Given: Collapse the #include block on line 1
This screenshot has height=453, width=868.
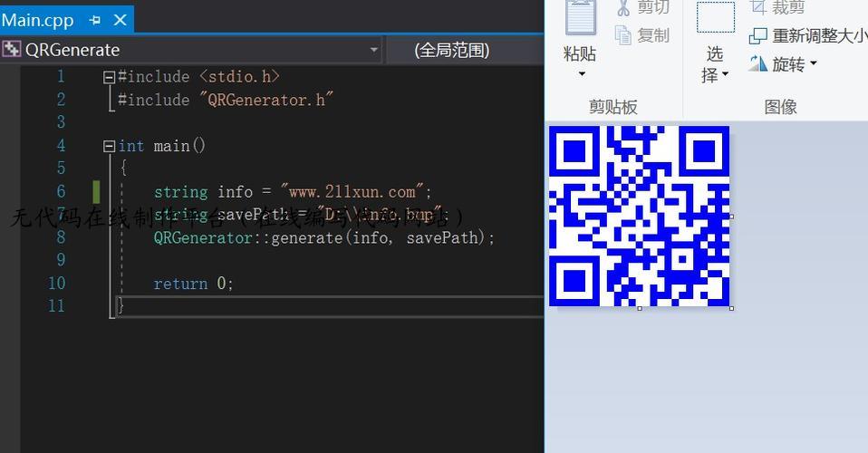Looking at the screenshot, I should [110, 78].
